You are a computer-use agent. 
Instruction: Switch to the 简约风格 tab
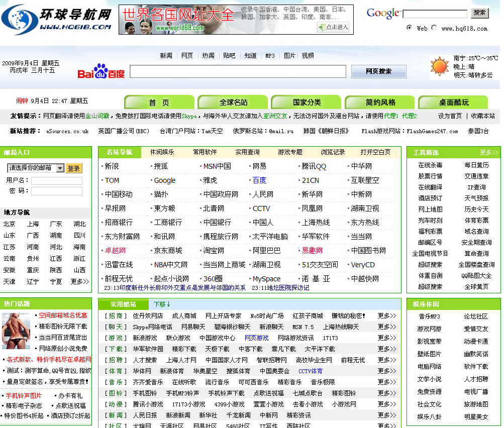380,102
